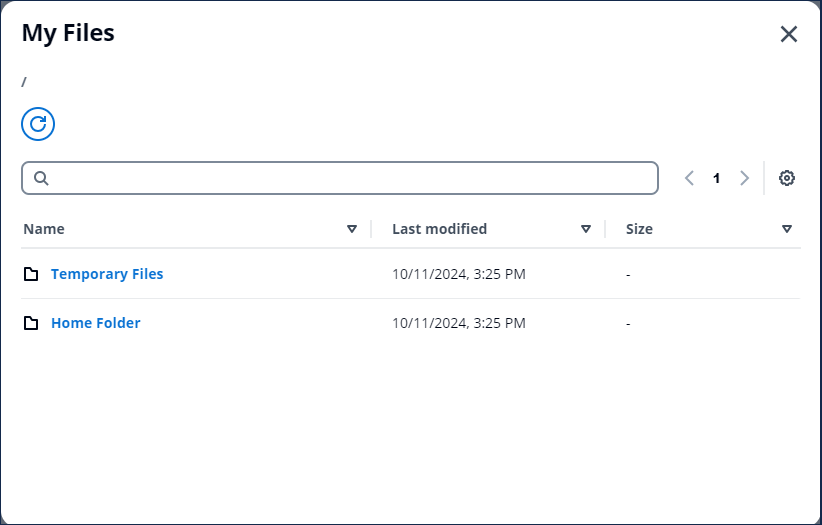This screenshot has height=525, width=822.
Task: Sort by Last modified triangle arrow
Action: (586, 229)
